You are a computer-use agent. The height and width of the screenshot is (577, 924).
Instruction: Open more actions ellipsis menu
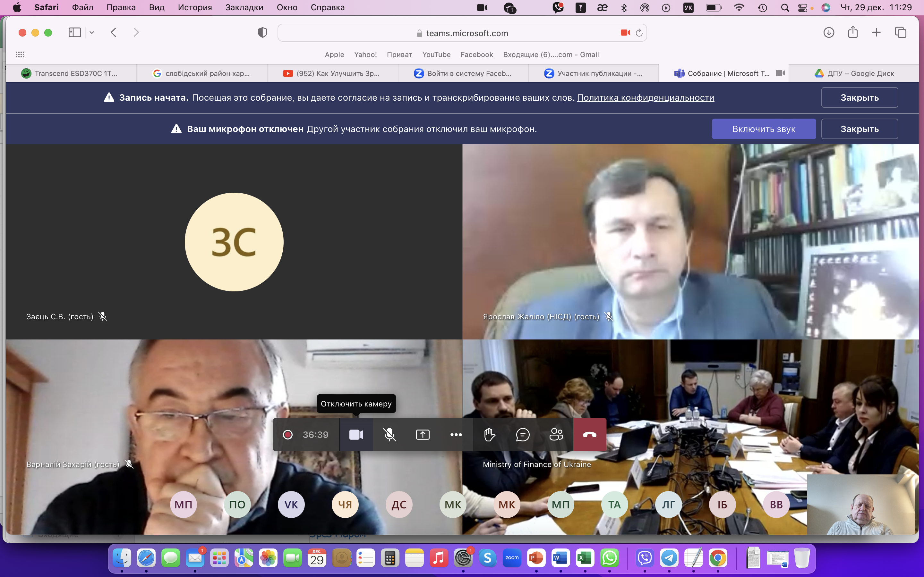456,435
